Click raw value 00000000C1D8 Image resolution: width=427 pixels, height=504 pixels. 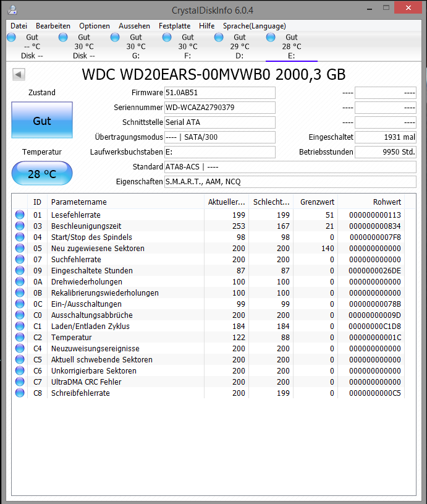click(375, 327)
